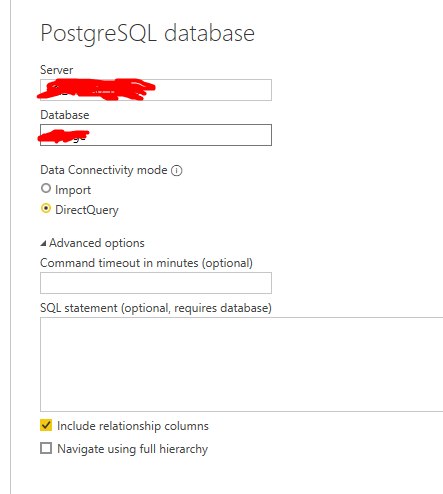Image resolution: width=443 pixels, height=494 pixels.
Task: Click the DirectQuery option label text
Action: click(87, 210)
